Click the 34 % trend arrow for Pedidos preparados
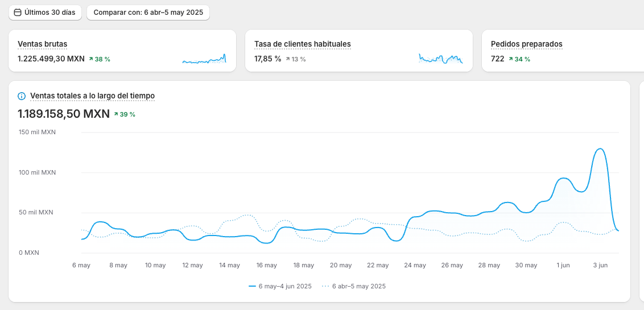 [x=511, y=59]
